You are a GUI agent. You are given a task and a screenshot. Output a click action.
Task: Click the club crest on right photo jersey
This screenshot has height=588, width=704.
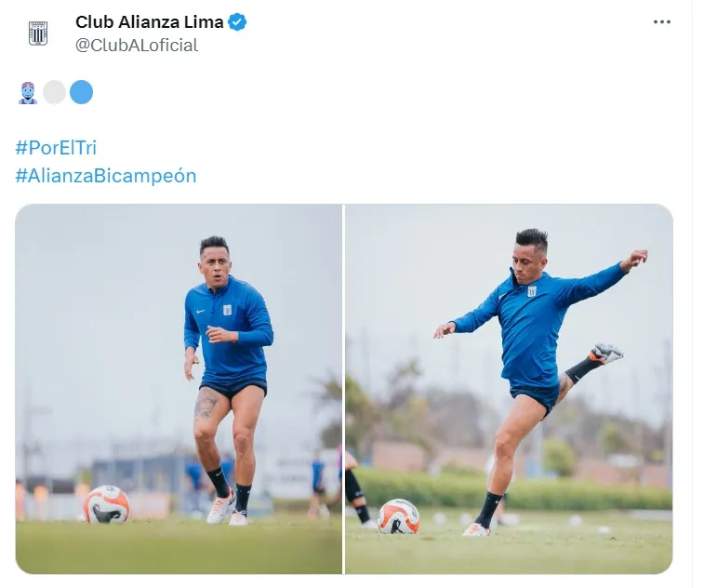pyautogui.click(x=532, y=291)
